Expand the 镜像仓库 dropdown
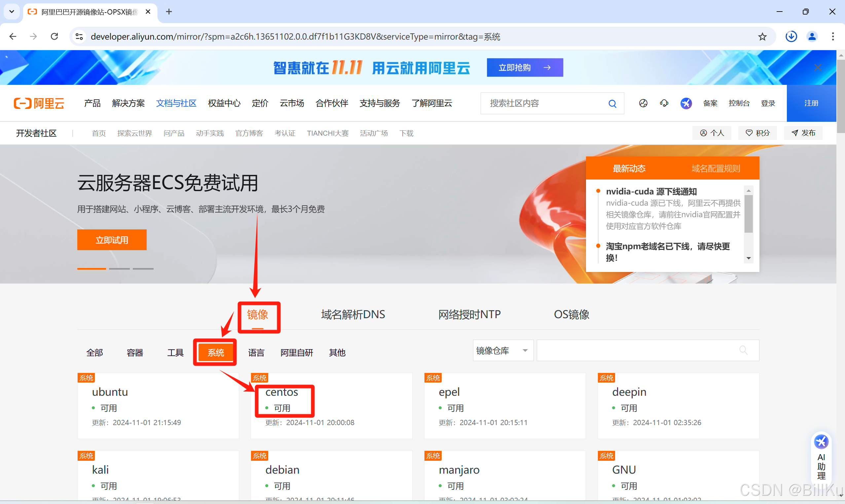This screenshot has width=845, height=504. click(x=503, y=350)
